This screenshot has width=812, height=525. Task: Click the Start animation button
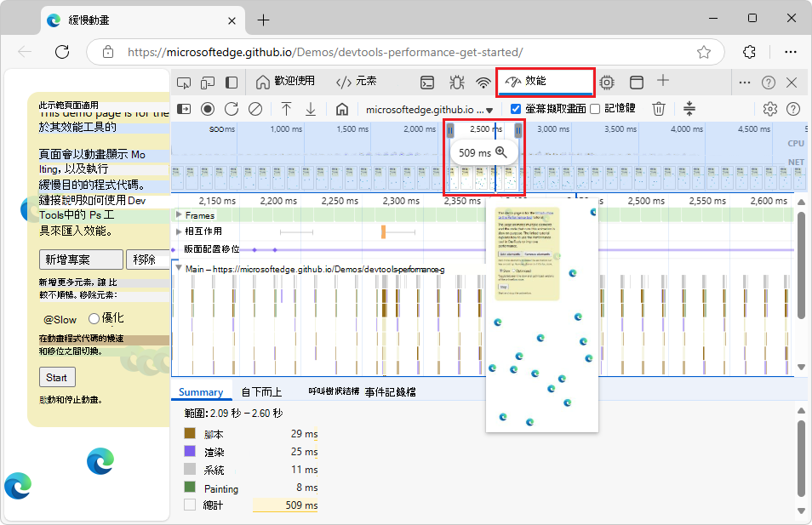pyautogui.click(x=57, y=378)
